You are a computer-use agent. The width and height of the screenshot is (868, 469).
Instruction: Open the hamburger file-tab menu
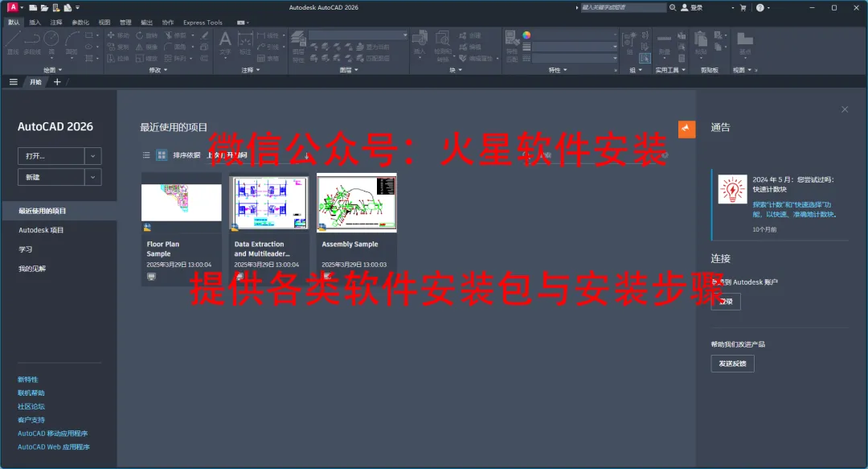[x=14, y=82]
